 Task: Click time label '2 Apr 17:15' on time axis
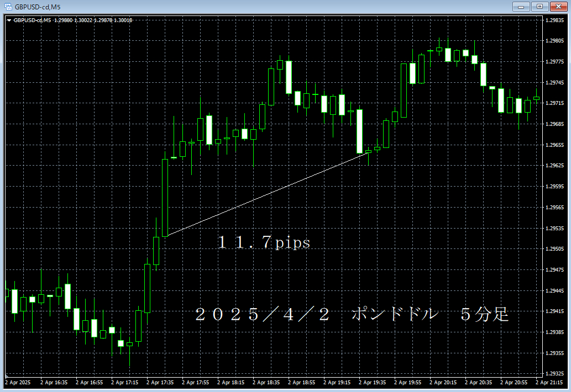[124, 383]
